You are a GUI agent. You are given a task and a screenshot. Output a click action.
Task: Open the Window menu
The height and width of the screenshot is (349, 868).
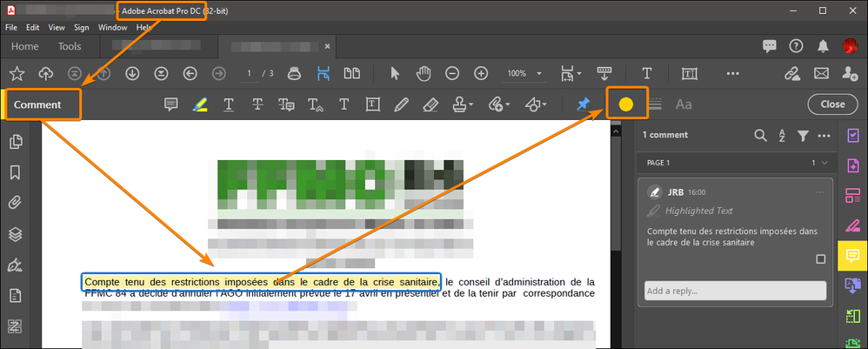tap(112, 27)
